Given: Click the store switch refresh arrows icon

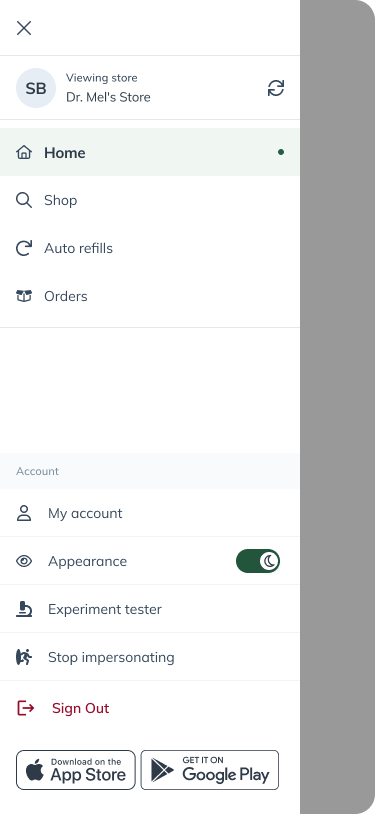Looking at the screenshot, I should [276, 88].
